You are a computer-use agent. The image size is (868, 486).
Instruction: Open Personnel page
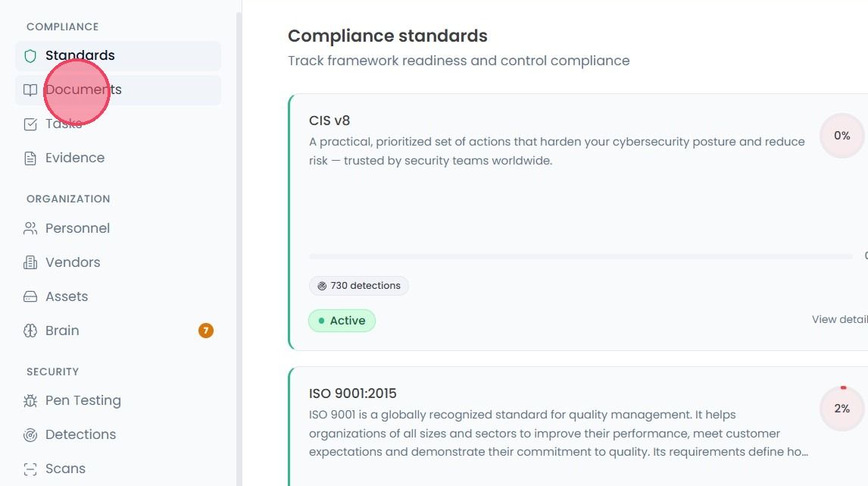point(118,228)
